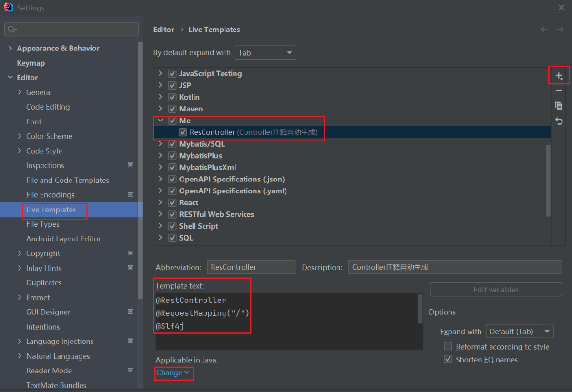The height and width of the screenshot is (392, 572).
Task: Click the back navigation arrow
Action: [x=544, y=30]
